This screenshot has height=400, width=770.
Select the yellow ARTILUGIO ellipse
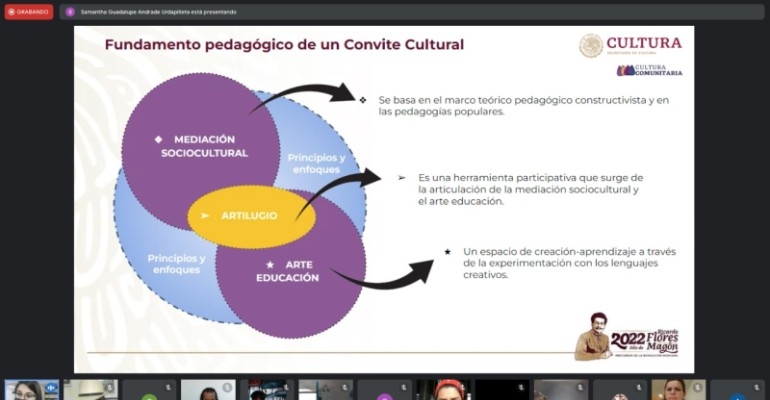pyautogui.click(x=245, y=215)
